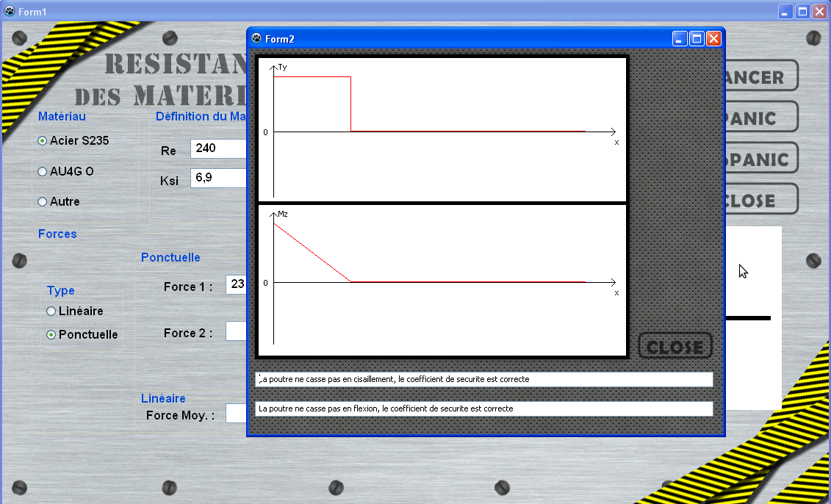Viewport: 831px width, 504px height.
Task: Click the Ksi value field
Action: (x=218, y=178)
